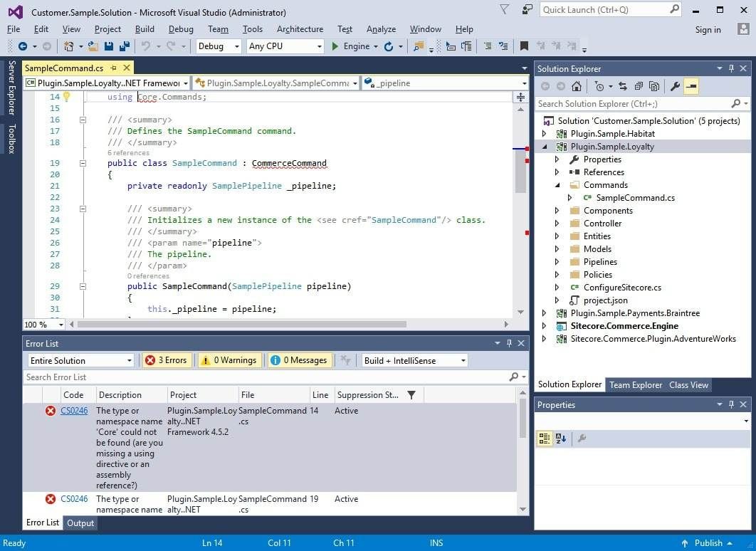This screenshot has height=551, width=756.
Task: Click the New Project toolbar icon
Action: pos(68,46)
